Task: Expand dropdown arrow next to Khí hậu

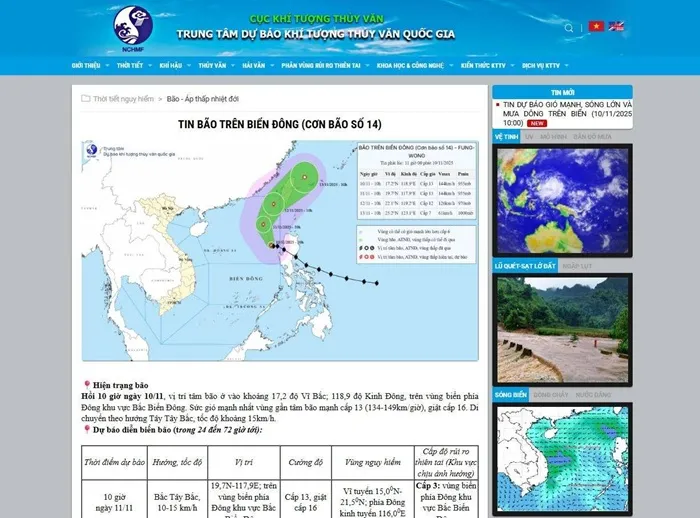Action: click(188, 66)
